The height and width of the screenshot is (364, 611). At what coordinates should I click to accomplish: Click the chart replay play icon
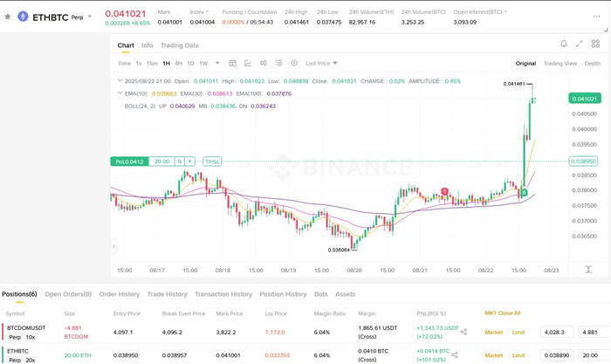pyautogui.click(x=294, y=63)
